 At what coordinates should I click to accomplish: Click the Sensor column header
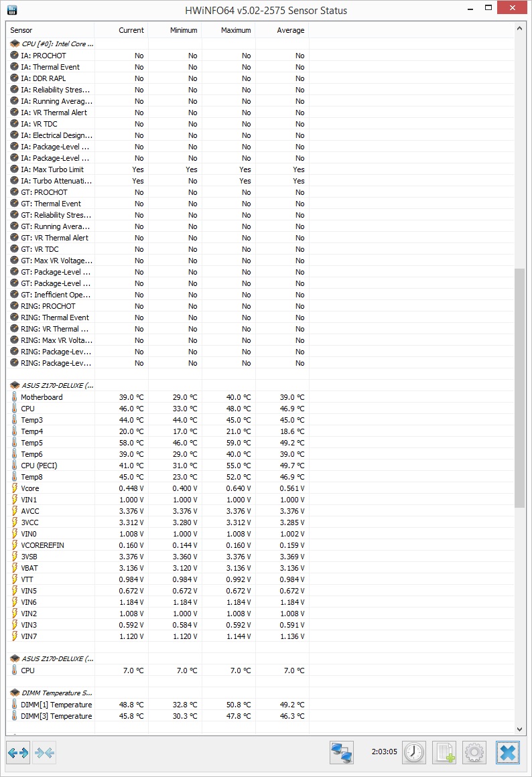50,30
